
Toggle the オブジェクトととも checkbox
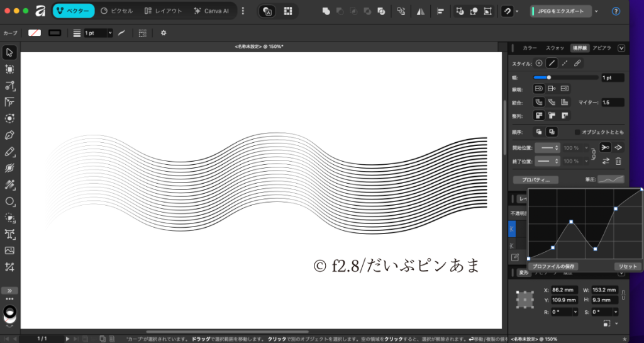click(x=577, y=132)
